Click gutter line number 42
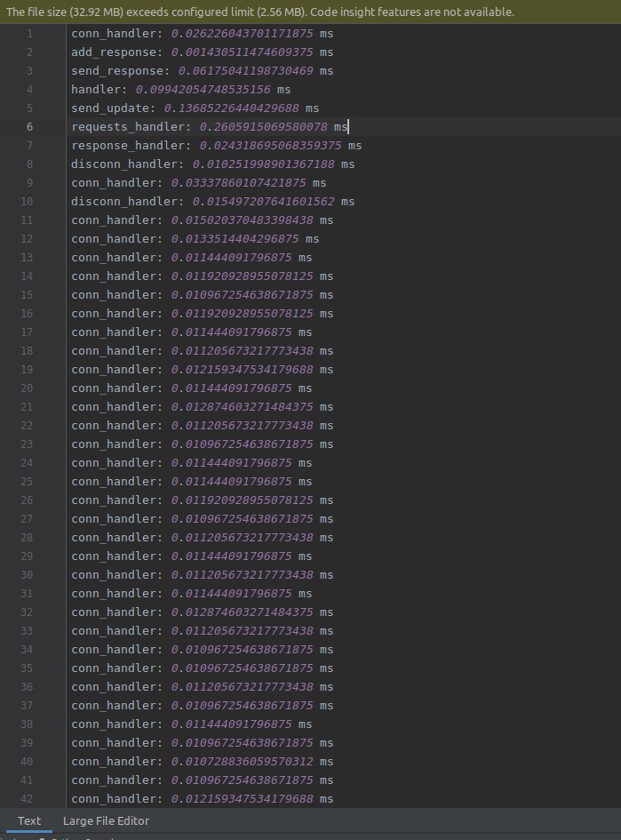Image resolution: width=621 pixels, height=840 pixels. (x=27, y=799)
